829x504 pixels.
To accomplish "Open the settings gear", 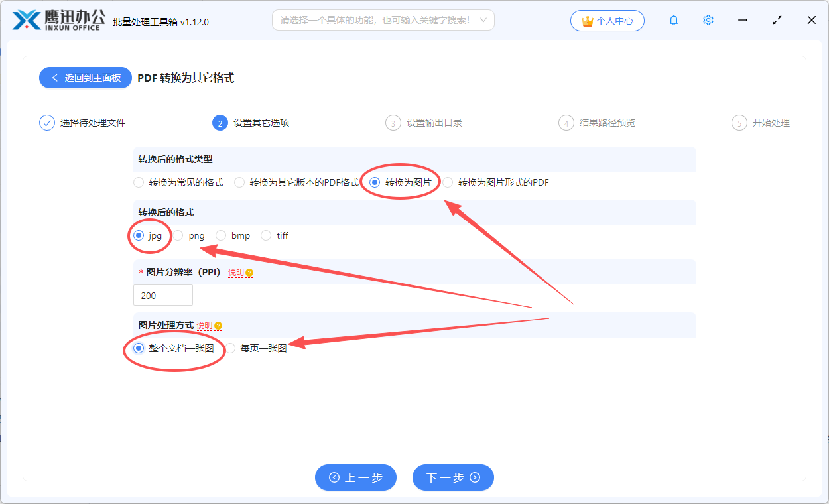I will tap(708, 21).
